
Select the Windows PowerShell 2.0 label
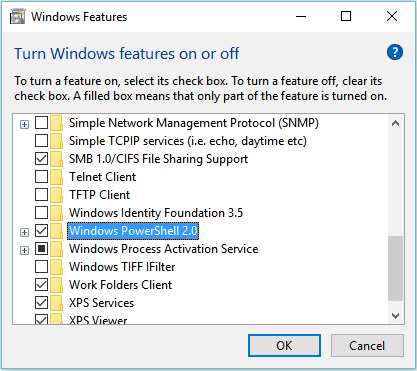tap(133, 231)
